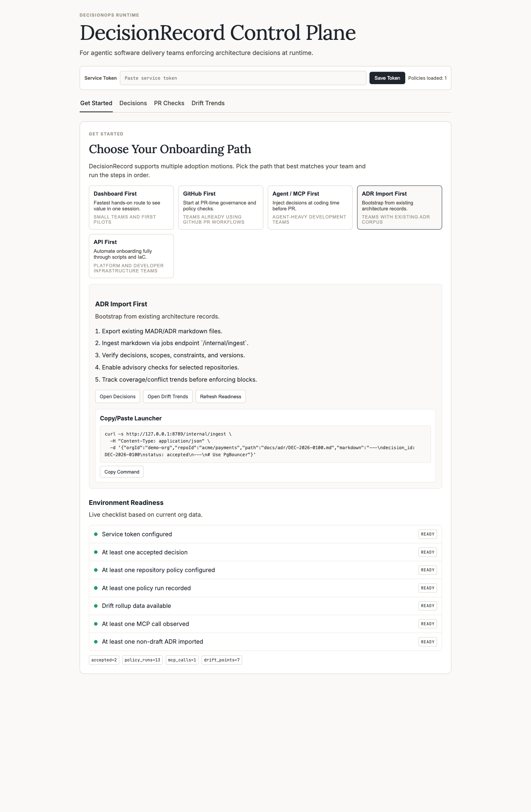Click the Service Token input field
The height and width of the screenshot is (812, 531).
pos(243,78)
